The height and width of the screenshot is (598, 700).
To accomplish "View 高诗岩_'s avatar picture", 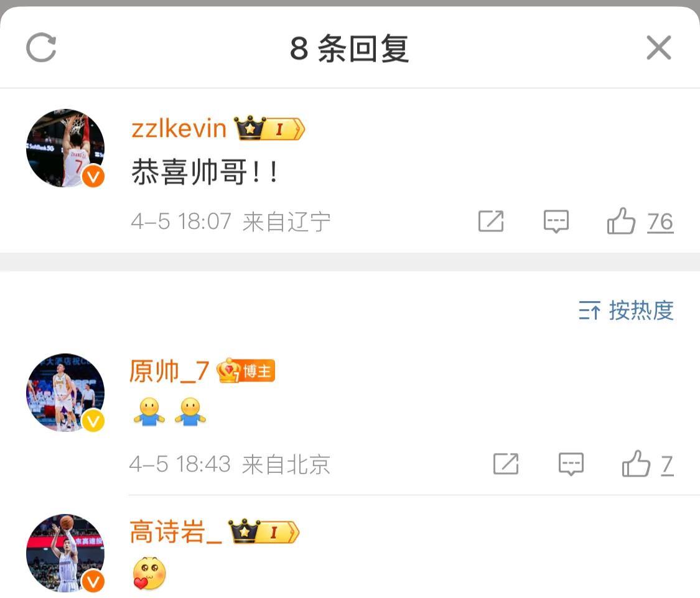I will click(x=65, y=553).
